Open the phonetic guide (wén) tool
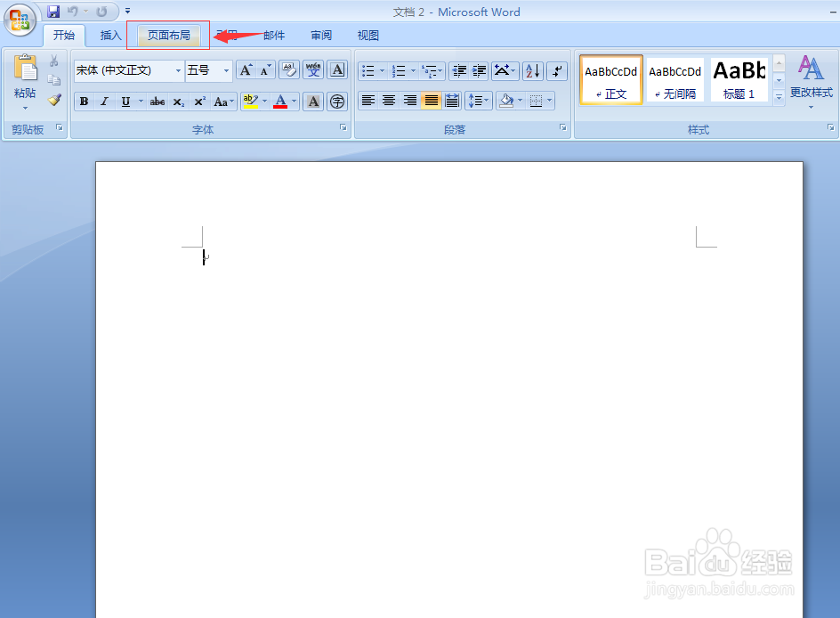 [x=313, y=70]
